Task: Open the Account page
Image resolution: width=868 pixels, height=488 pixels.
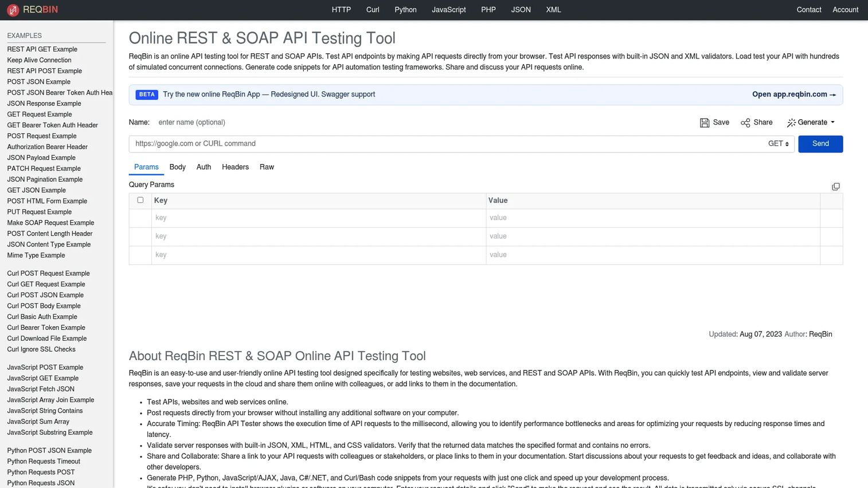Action: click(x=846, y=10)
